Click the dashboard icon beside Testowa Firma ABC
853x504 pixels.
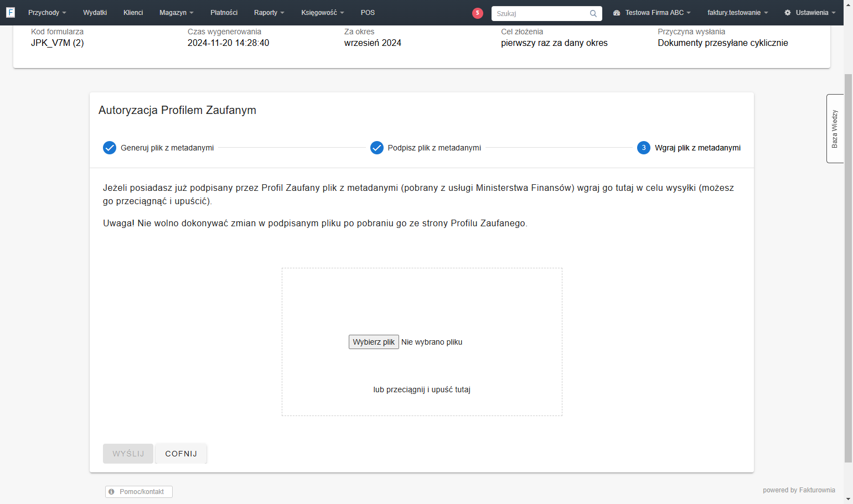click(617, 13)
